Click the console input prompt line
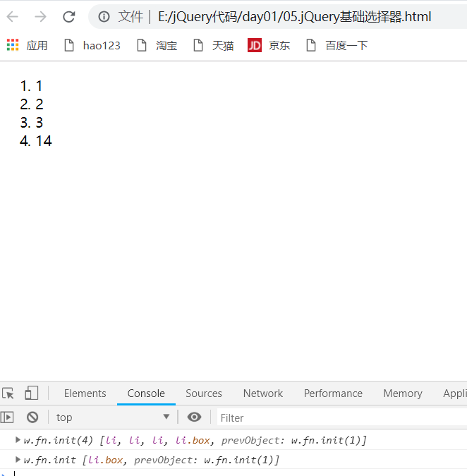 233,473
